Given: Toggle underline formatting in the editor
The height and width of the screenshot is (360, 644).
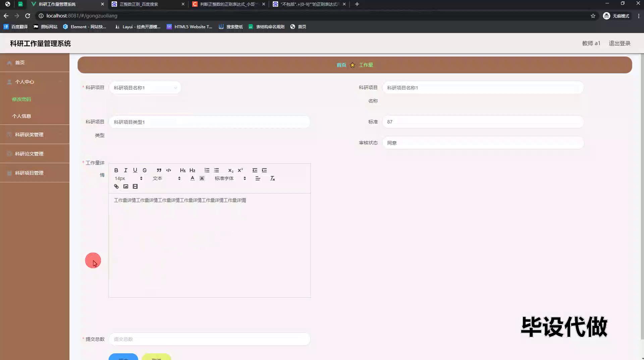Looking at the screenshot, I should pos(135,170).
